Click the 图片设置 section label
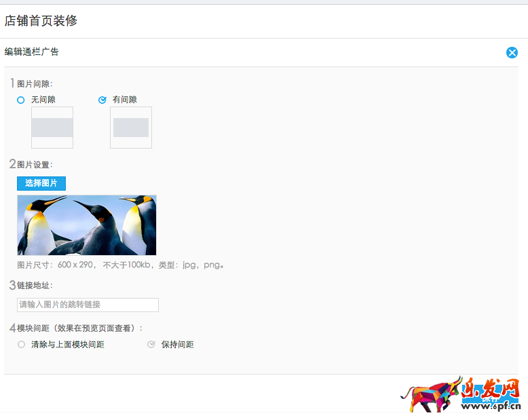528x420 pixels. tap(35, 165)
